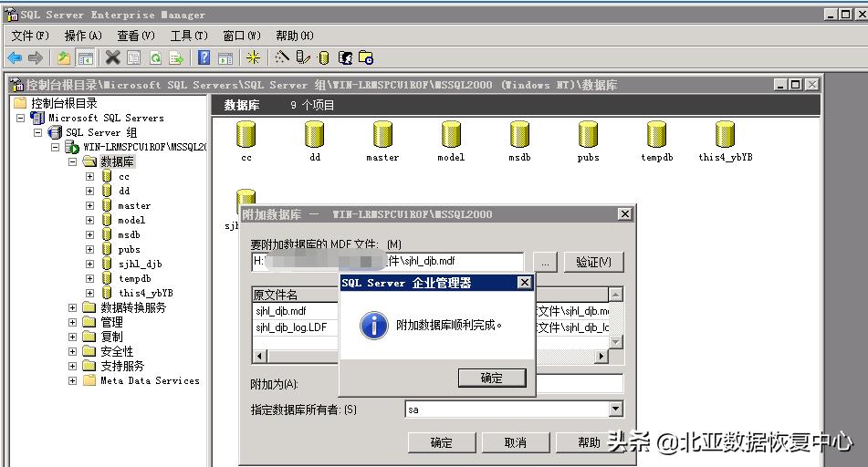Click 确定 at bottom of attach dialog

tap(441, 442)
